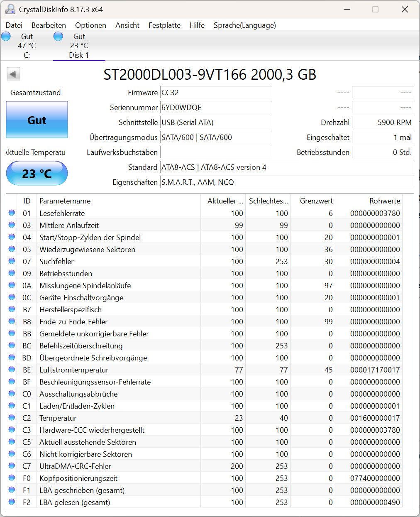
Task: Click status orb for Luftstromtemperatur row
Action: [12, 370]
